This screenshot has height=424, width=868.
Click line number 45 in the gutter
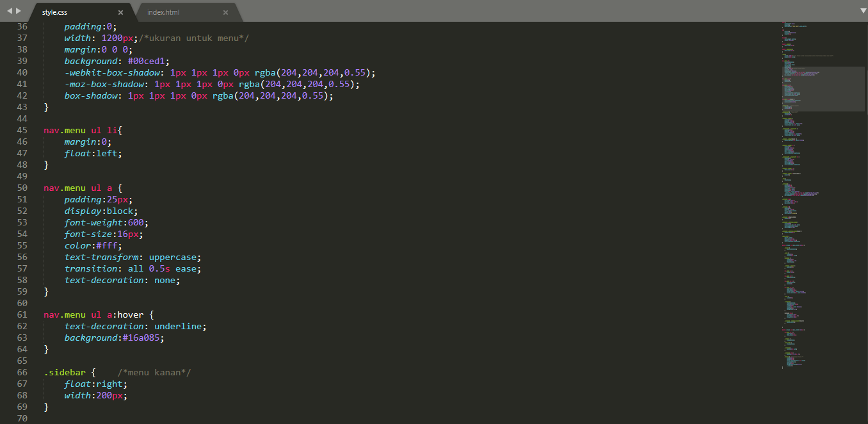click(22, 130)
